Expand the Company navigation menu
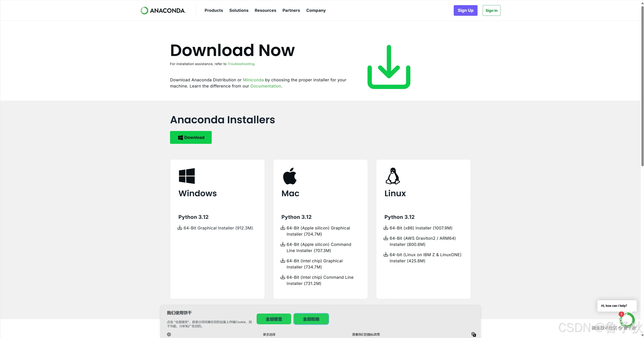The height and width of the screenshot is (338, 644). click(316, 10)
